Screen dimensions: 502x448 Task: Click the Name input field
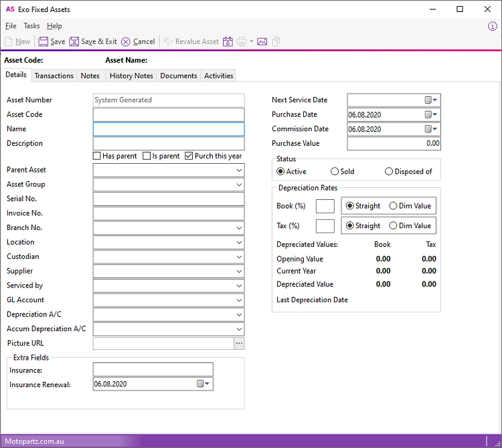(x=169, y=129)
